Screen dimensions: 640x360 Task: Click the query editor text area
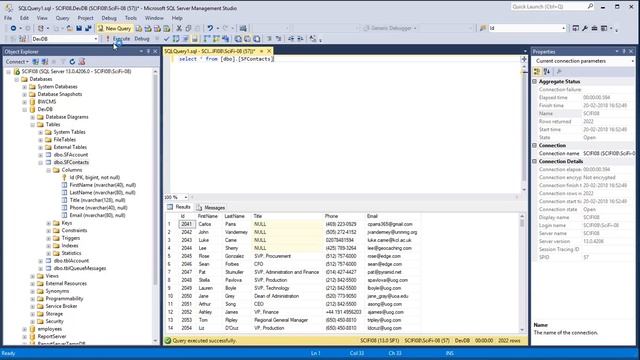point(345,124)
